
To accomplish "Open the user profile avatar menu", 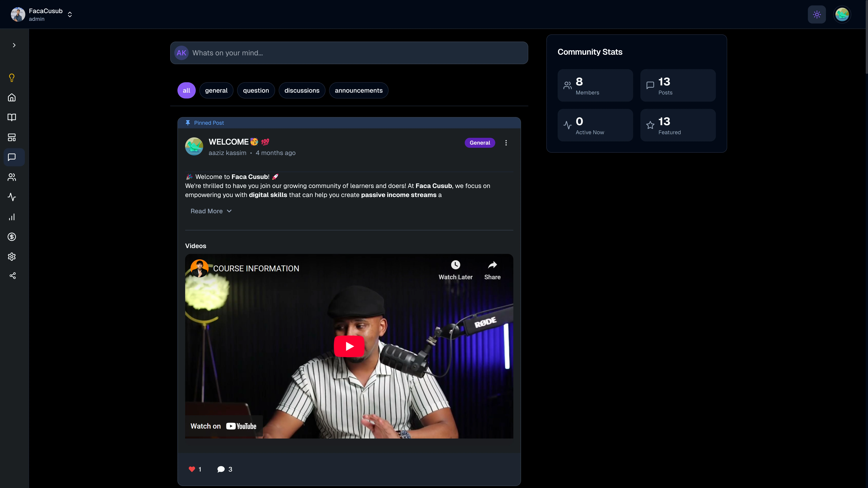I will (842, 14).
